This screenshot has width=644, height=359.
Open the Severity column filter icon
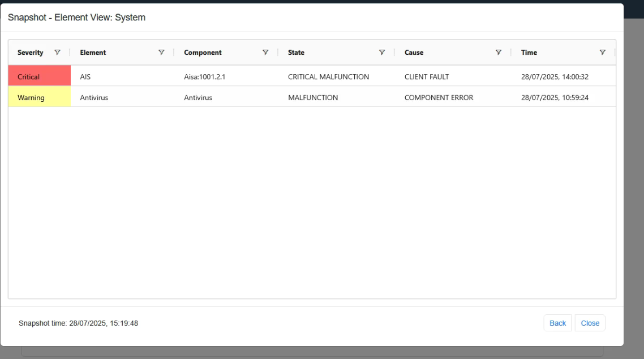click(58, 52)
